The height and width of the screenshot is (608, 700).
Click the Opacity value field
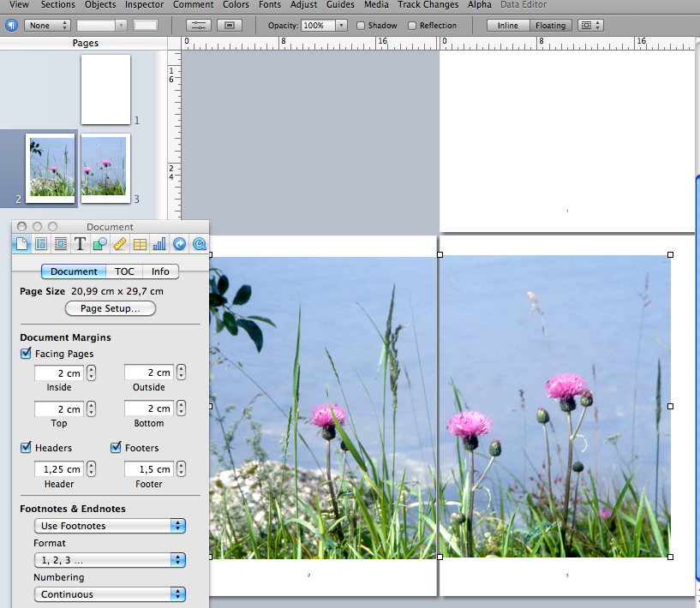[x=319, y=26]
